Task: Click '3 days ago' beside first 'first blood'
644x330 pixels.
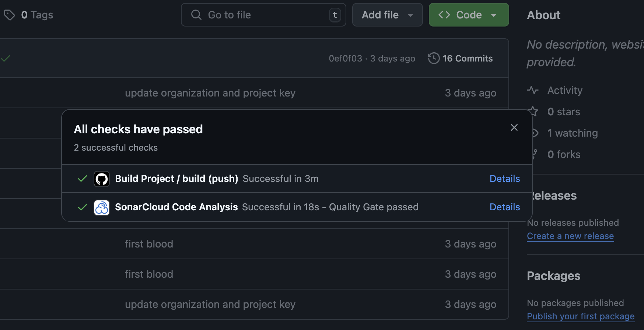Action: (x=470, y=244)
